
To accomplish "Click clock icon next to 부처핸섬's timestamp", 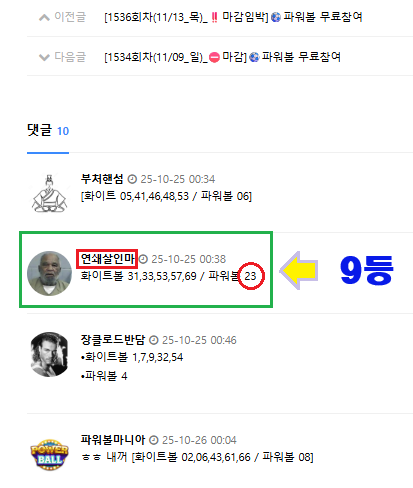I will click(132, 179).
